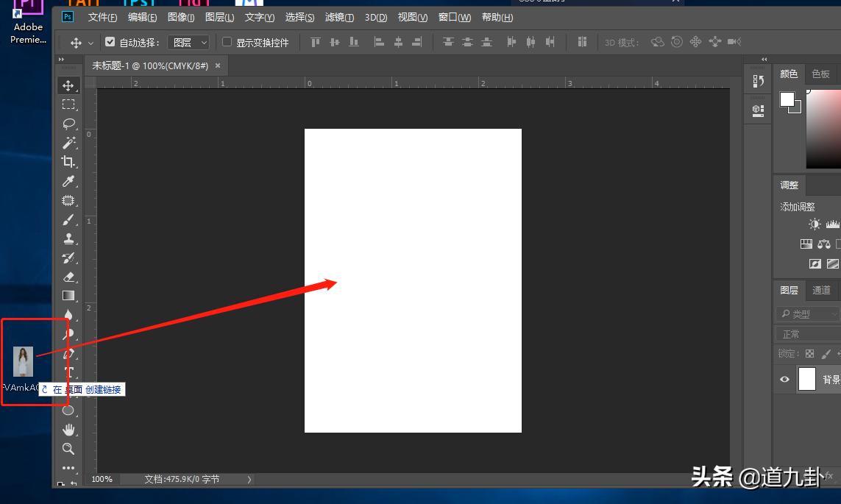The image size is (841, 504).
Task: Pick the Magic Wand tool
Action: (68, 143)
